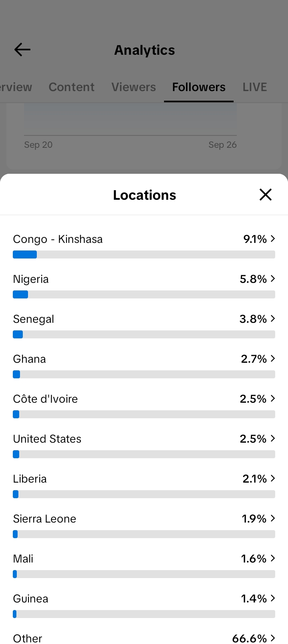Screen dimensions: 288x644
Task: Close the Locations panel
Action: (x=266, y=195)
